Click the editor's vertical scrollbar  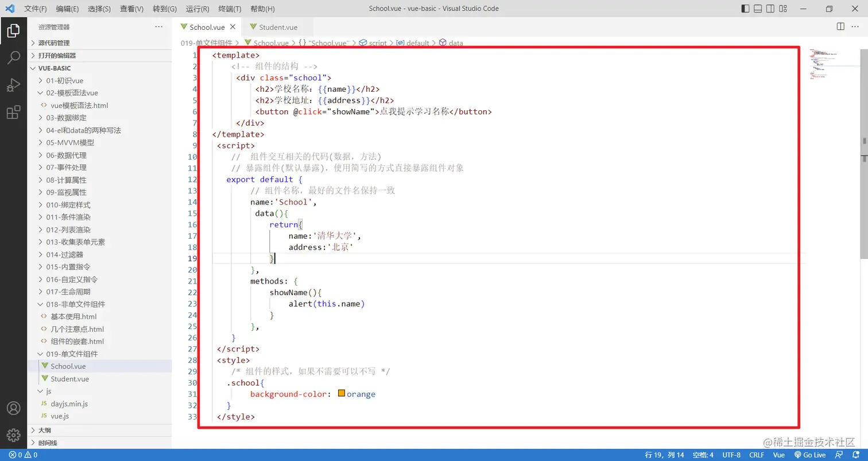(864, 155)
